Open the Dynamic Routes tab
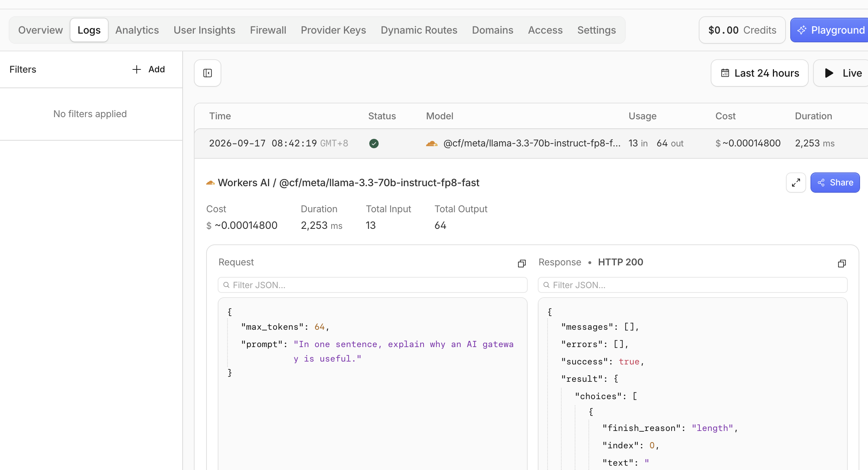Viewport: 868px width, 470px height. point(419,30)
